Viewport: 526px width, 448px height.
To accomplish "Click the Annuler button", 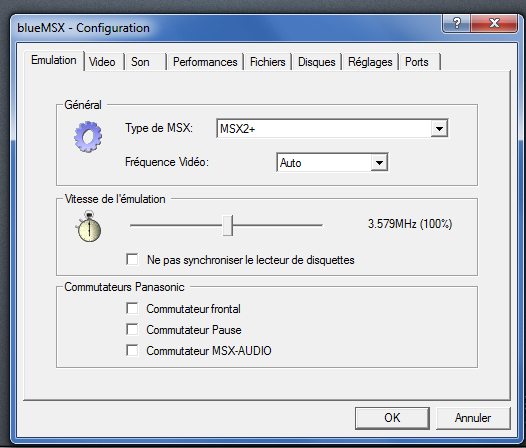I will coord(473,418).
